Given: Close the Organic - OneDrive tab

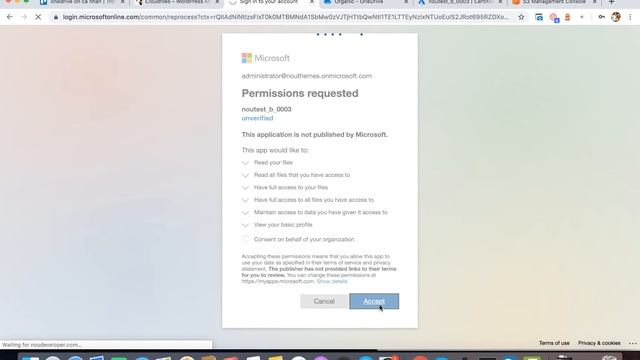Looking at the screenshot, I should (406, 2).
